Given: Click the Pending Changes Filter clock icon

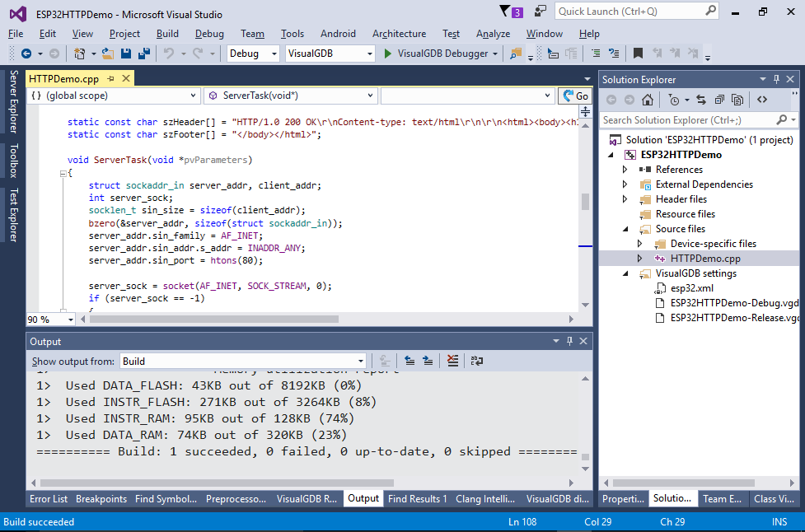Looking at the screenshot, I should point(674,100).
